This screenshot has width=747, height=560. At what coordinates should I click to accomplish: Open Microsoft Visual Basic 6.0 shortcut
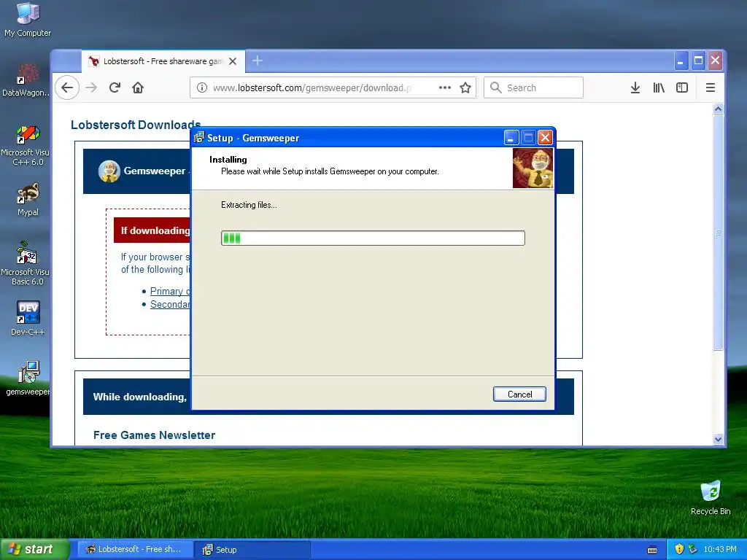tap(26, 263)
